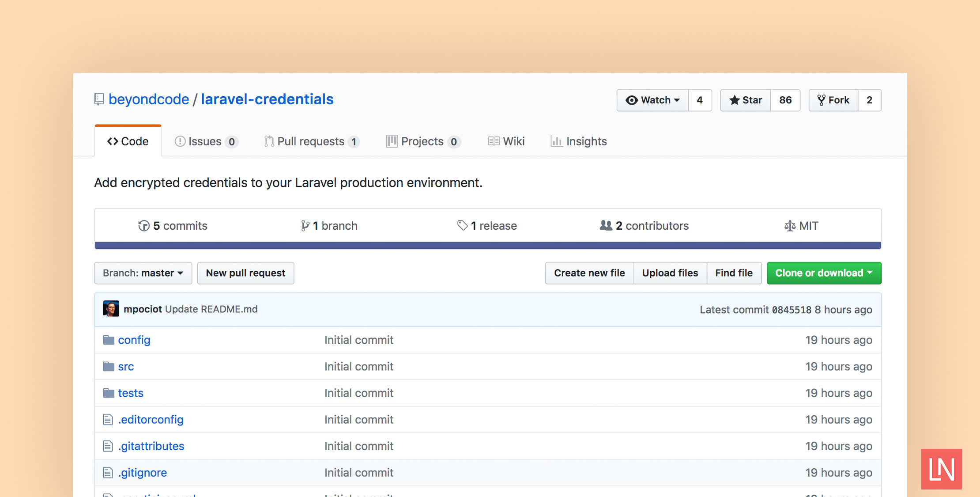Open the .editorconfig file
This screenshot has height=497, width=980.
click(x=151, y=419)
